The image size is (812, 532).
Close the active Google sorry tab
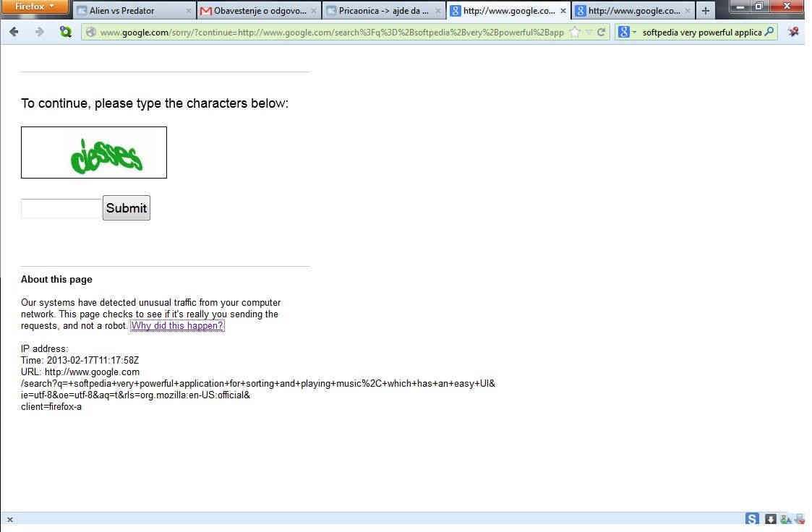(563, 10)
